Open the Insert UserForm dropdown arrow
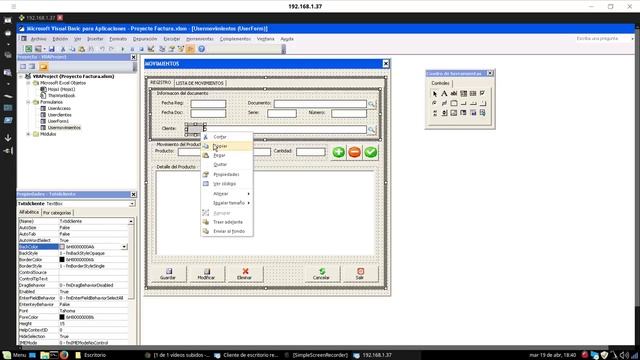Image resolution: width=640 pixels, height=360 pixels. tap(44, 49)
